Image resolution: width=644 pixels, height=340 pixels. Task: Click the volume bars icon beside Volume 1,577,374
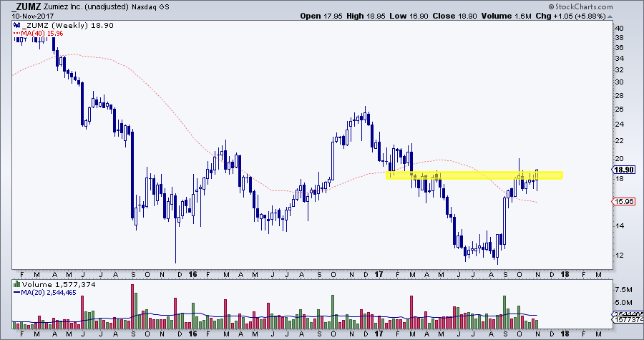(16, 284)
